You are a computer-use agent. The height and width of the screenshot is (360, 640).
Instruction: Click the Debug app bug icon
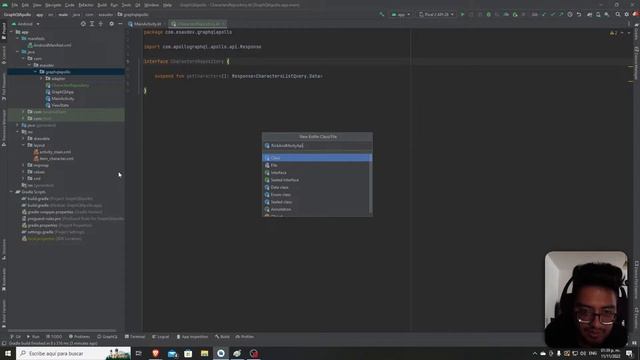click(489, 14)
